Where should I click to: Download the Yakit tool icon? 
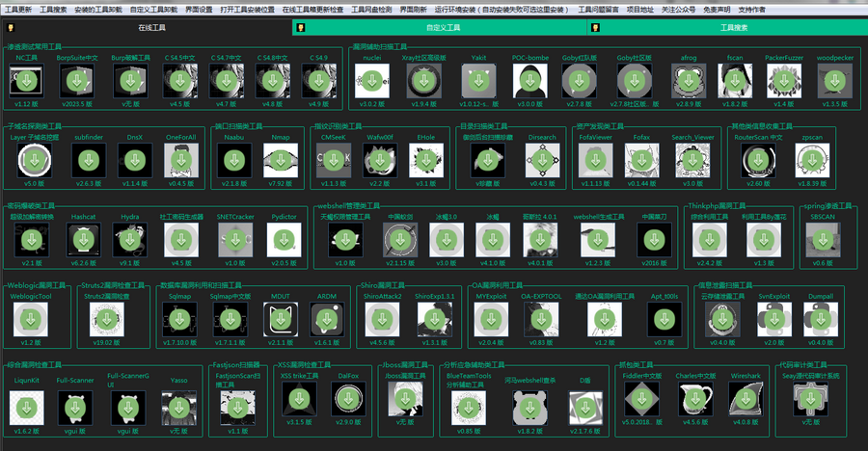pyautogui.click(x=478, y=81)
